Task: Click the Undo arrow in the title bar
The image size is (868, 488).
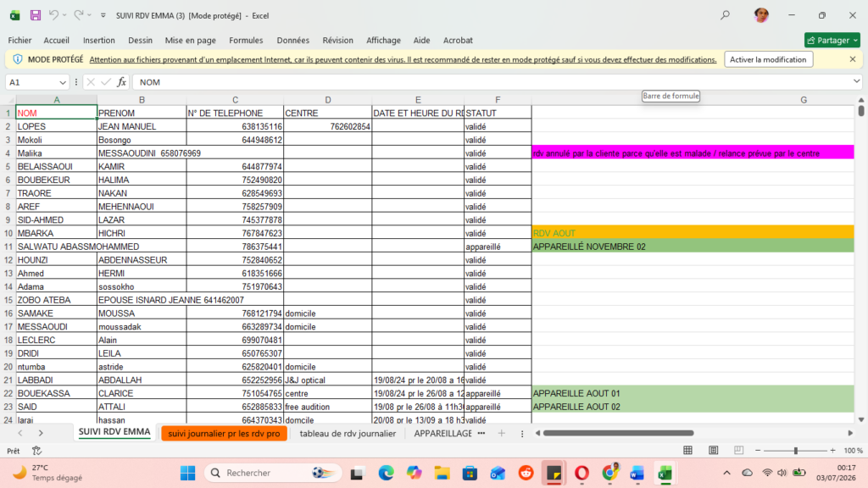Action: (x=53, y=15)
